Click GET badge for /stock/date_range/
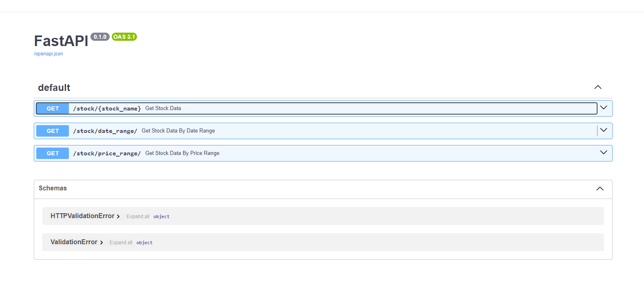 coord(53,131)
